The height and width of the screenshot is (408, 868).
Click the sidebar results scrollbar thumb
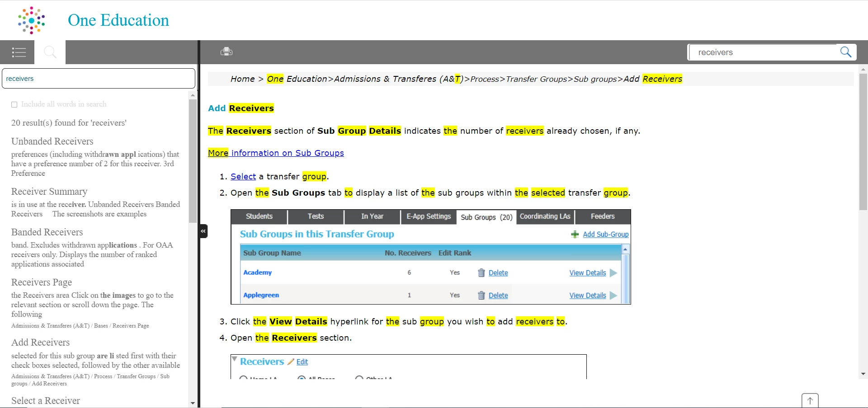coord(193,160)
